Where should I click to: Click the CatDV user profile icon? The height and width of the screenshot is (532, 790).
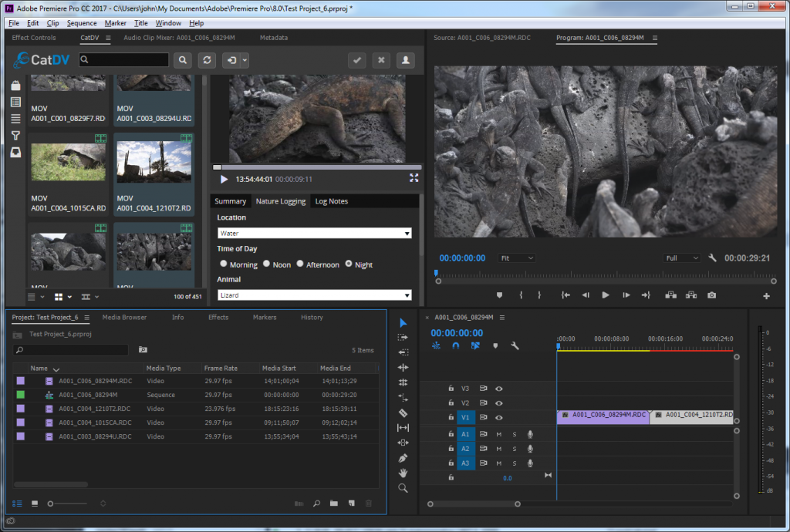click(406, 60)
